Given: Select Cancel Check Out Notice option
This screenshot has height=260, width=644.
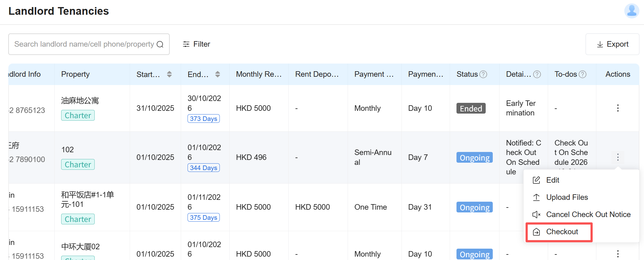Looking at the screenshot, I should tap(588, 215).
